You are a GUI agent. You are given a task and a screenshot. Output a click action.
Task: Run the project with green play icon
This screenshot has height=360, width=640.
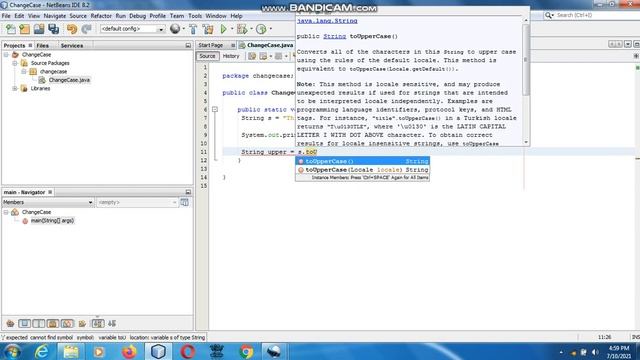pyautogui.click(x=223, y=29)
